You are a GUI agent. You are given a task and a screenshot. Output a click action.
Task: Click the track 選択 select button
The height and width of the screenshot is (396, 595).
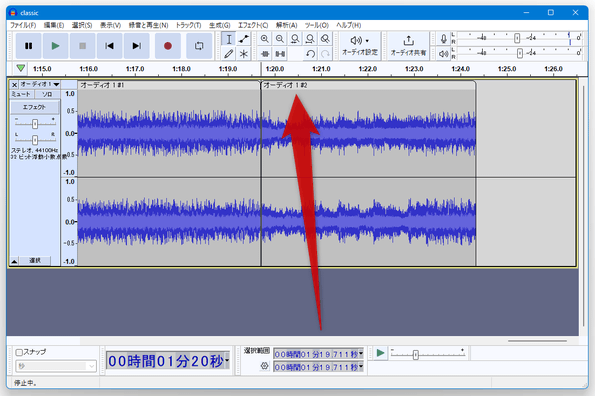coord(35,261)
